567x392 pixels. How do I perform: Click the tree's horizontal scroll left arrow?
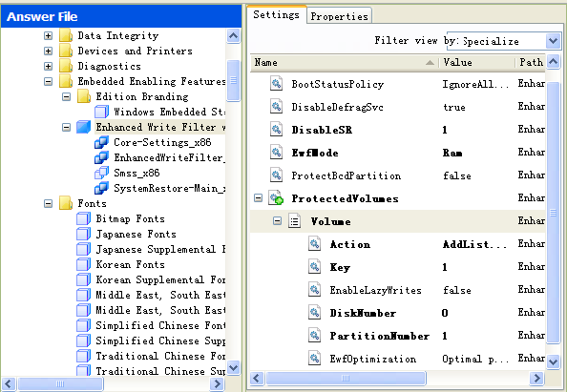9,383
